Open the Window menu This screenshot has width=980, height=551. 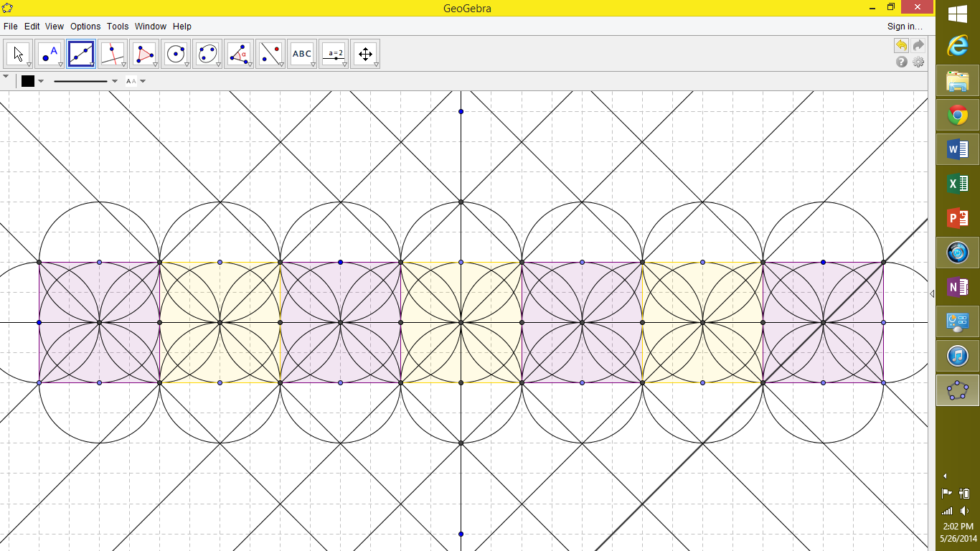[x=151, y=27]
